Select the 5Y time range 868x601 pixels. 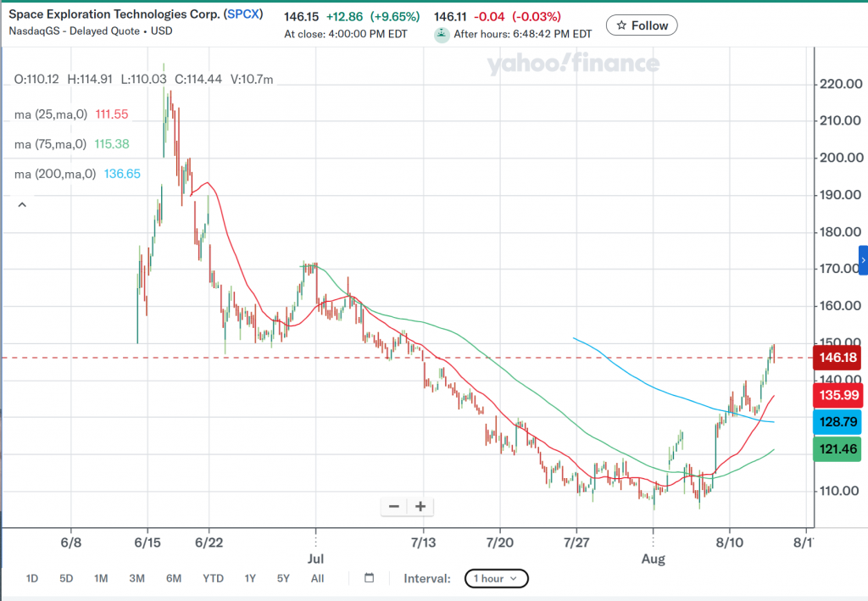283,578
